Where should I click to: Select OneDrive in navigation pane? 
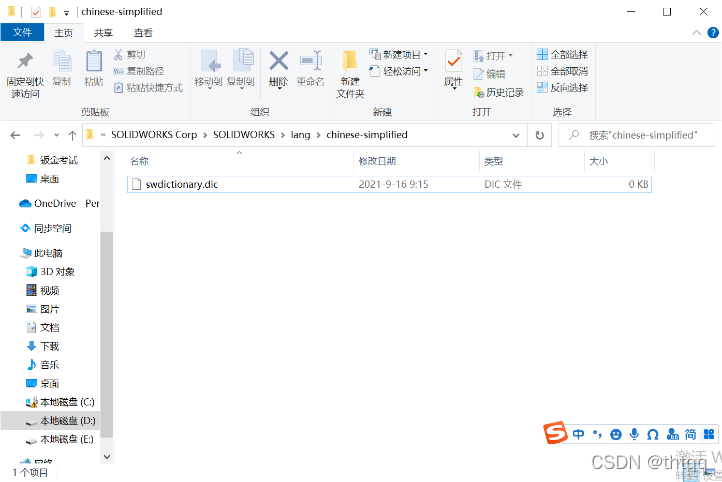[x=59, y=203]
